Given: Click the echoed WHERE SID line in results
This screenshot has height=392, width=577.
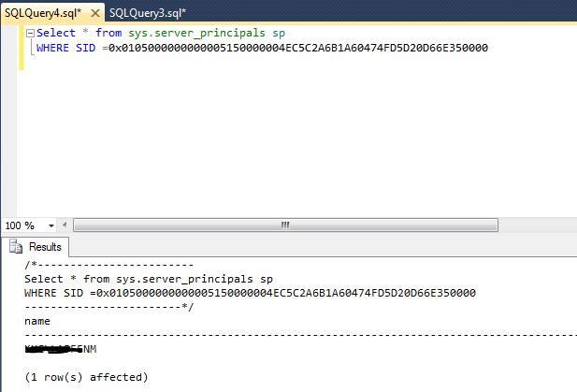Looking at the screenshot, I should point(250,293).
